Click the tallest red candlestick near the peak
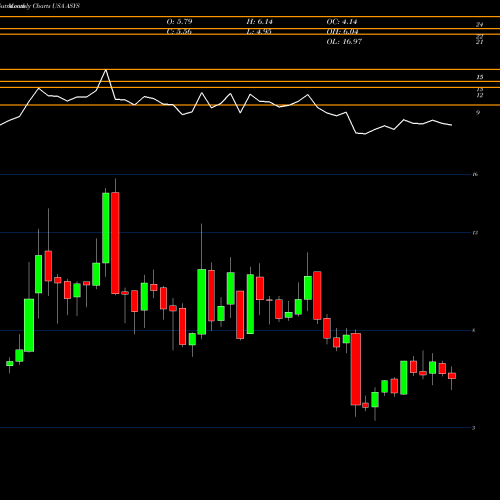 (x=115, y=243)
